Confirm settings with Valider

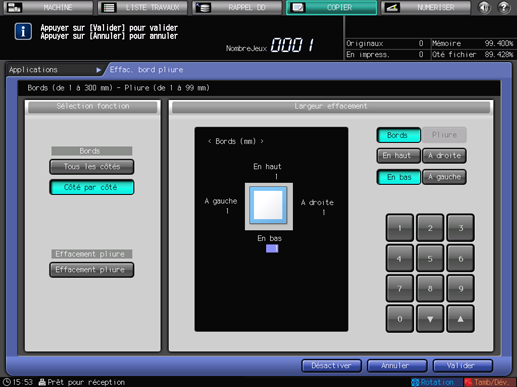click(x=463, y=366)
